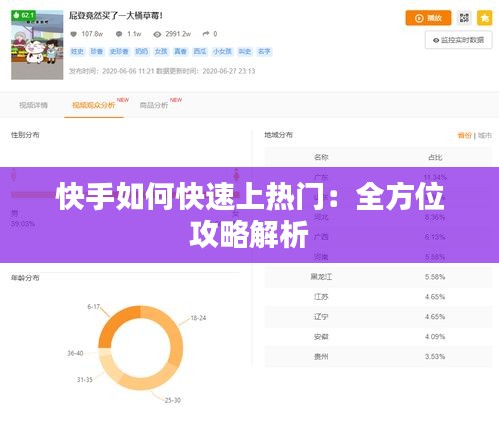Select the 女孩 tag
This screenshot has width=499, height=430.
click(161, 51)
